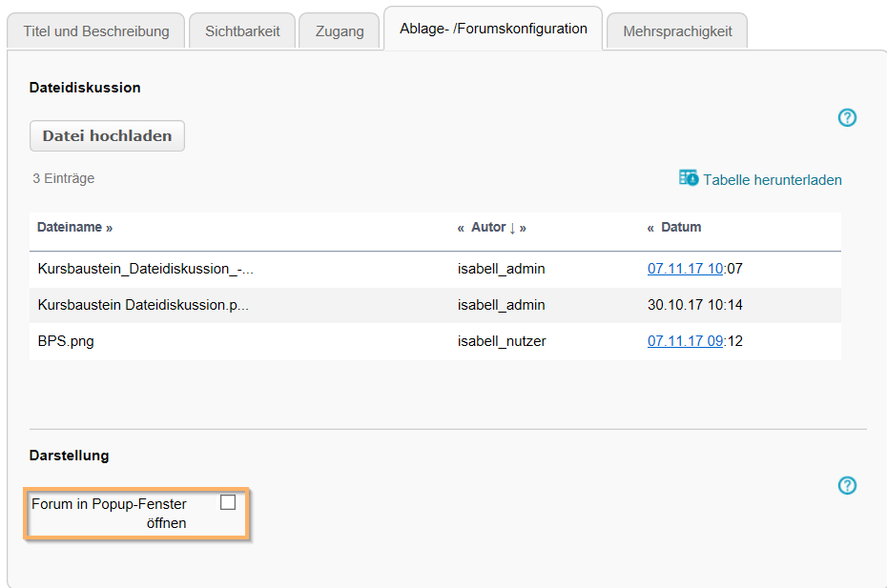Viewport: 887px width, 588px height.
Task: Switch to the Sichtbarkeit tab
Action: click(x=241, y=30)
